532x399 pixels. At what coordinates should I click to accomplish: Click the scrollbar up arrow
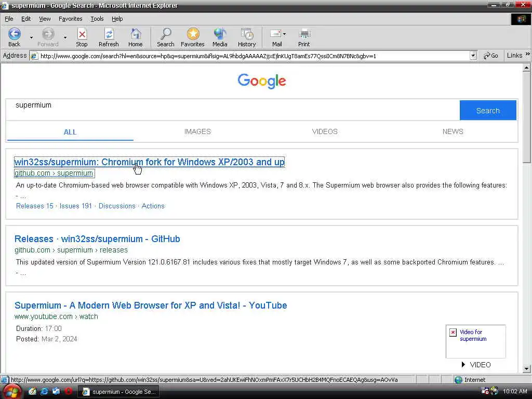pyautogui.click(x=526, y=68)
